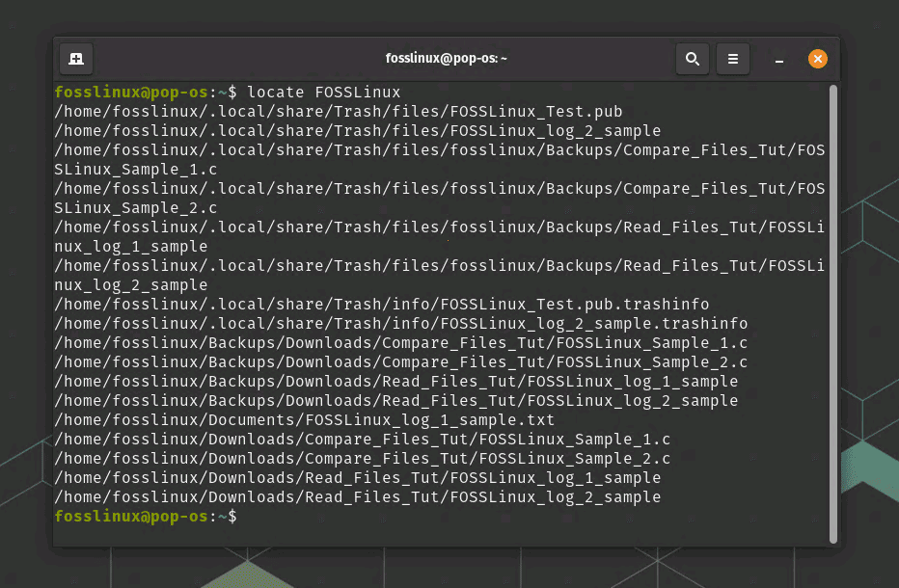899x588 pixels.
Task: Open a new terminal tab
Action: (76, 59)
